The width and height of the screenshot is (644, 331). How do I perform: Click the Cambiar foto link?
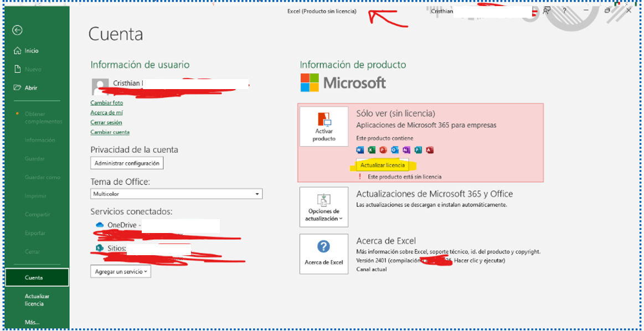pyautogui.click(x=106, y=103)
